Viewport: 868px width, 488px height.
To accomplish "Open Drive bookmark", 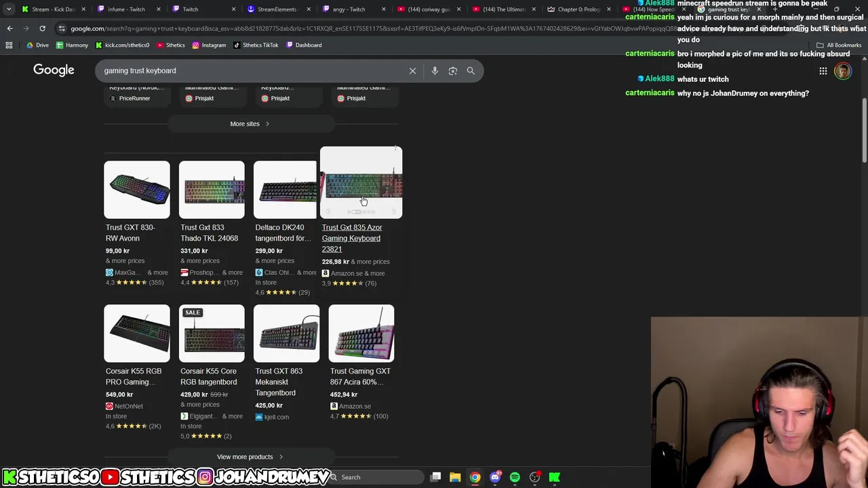I will pos(37,45).
